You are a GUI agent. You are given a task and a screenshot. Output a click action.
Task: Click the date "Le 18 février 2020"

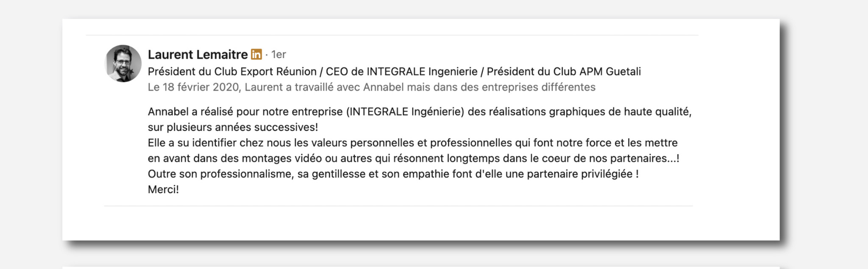pyautogui.click(x=194, y=87)
